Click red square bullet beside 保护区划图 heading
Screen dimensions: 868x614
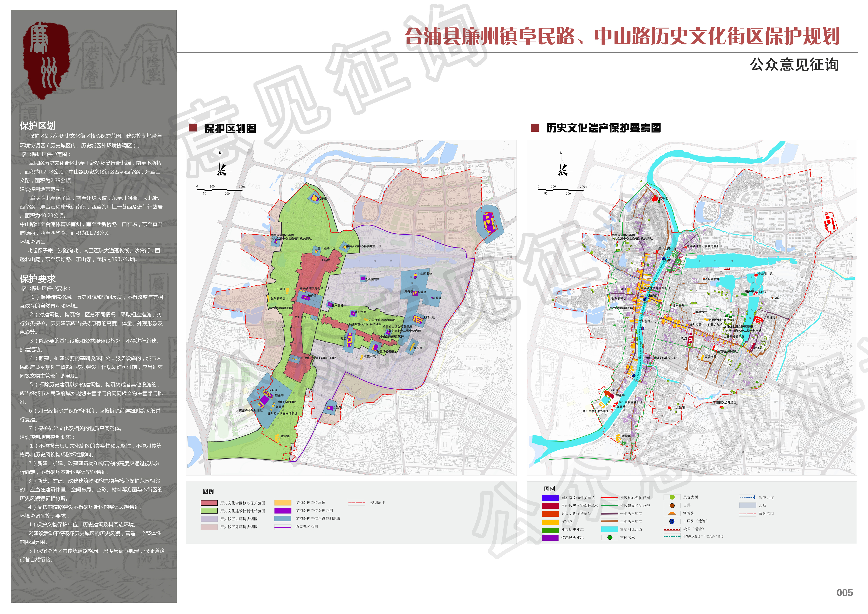(193, 128)
